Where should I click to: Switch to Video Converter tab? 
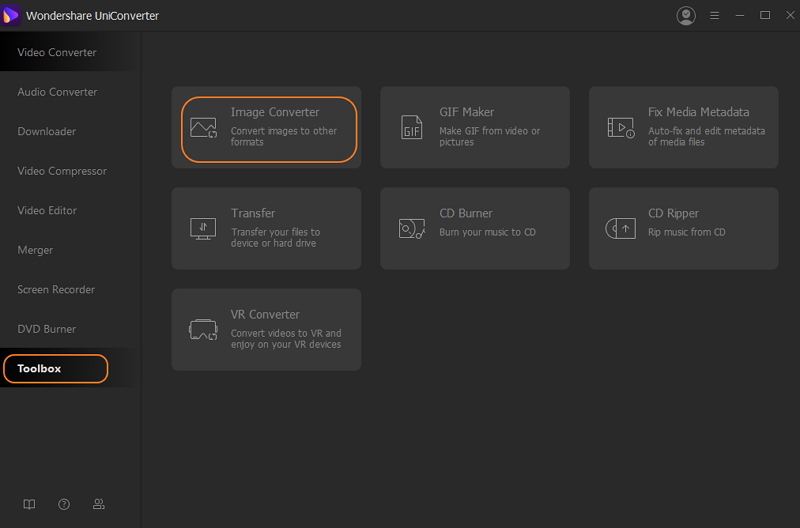click(57, 52)
